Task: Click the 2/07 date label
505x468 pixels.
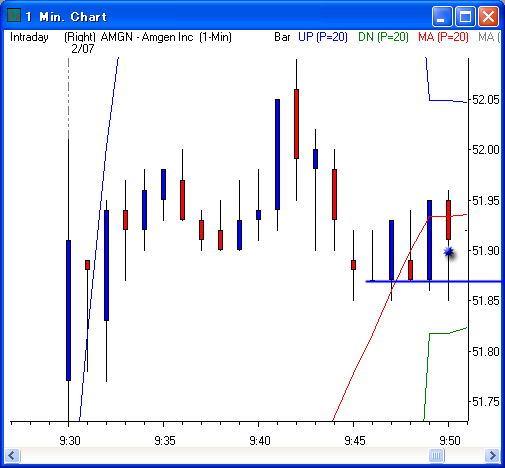Action: point(83,49)
